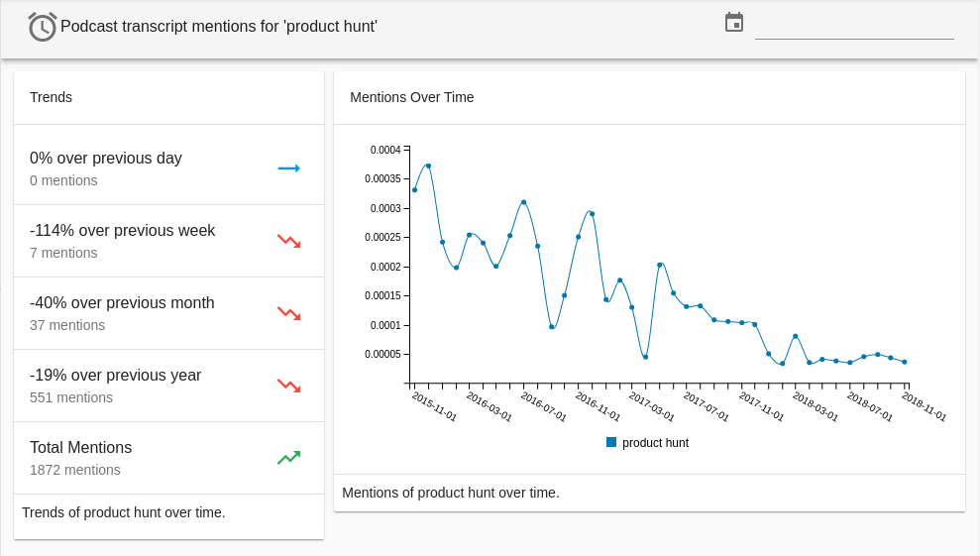The image size is (980, 556).
Task: Click the red downtrend icon for previous year
Action: (288, 386)
